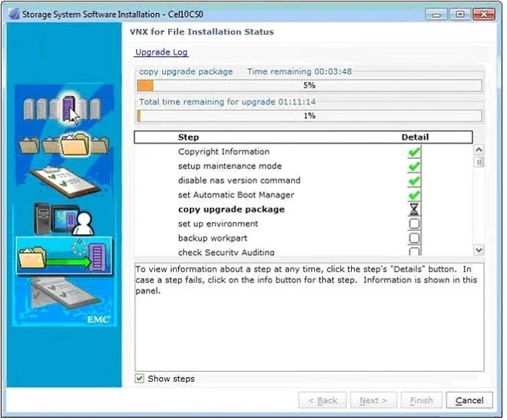Screen dimensions: 507x420
Task: Select the 'set Automatic Boot Manager' step
Action: 236,195
